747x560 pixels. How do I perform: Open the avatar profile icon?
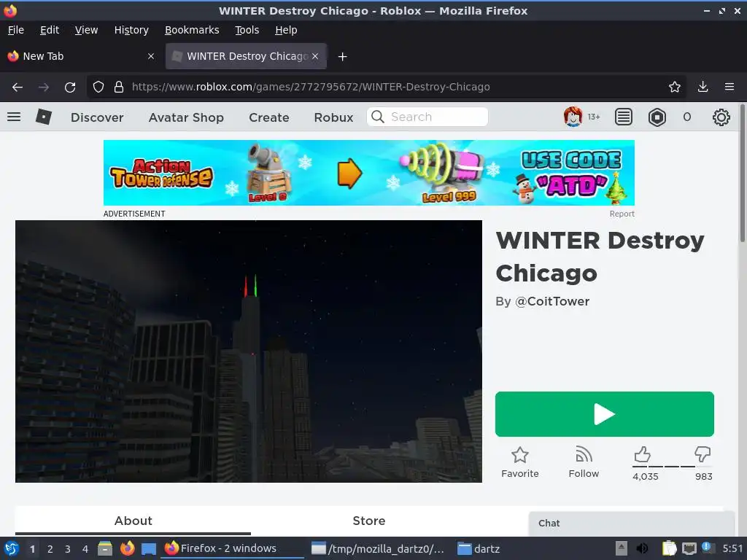pyautogui.click(x=573, y=117)
